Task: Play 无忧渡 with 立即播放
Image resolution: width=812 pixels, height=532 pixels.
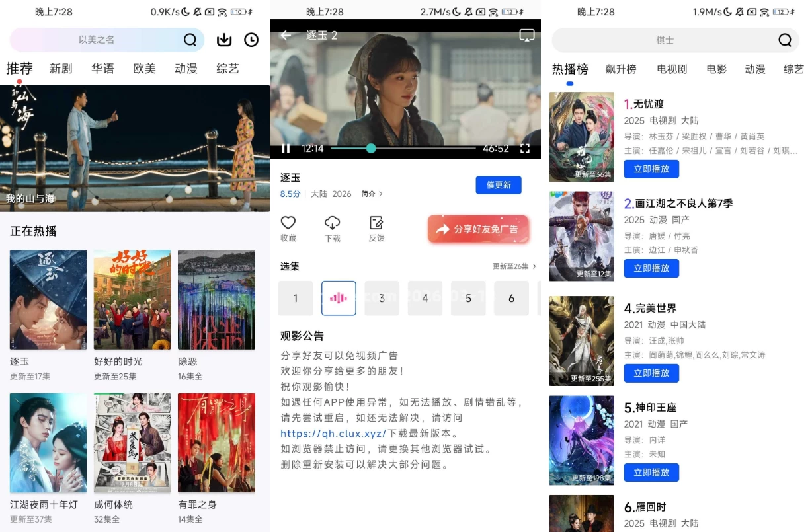Action: click(651, 169)
